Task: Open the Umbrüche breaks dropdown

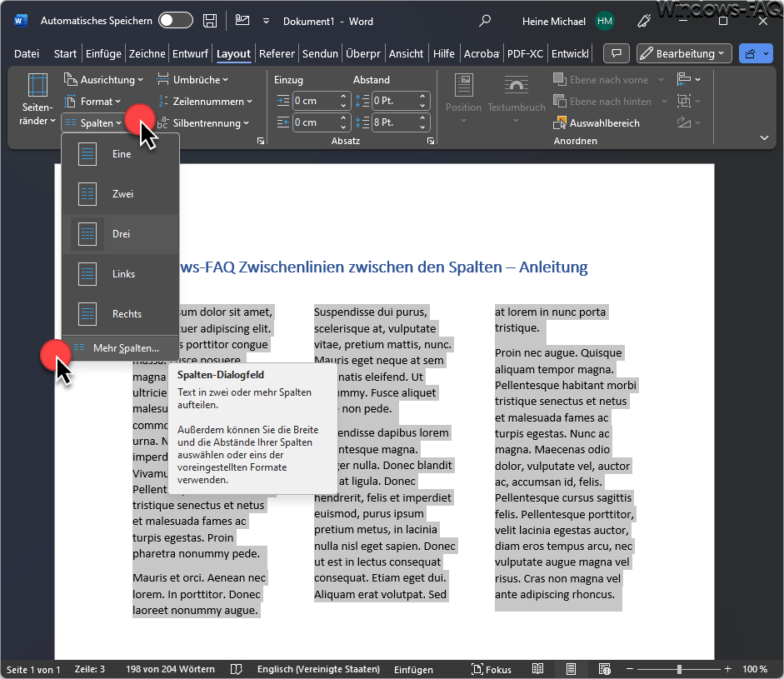Action: click(x=192, y=79)
